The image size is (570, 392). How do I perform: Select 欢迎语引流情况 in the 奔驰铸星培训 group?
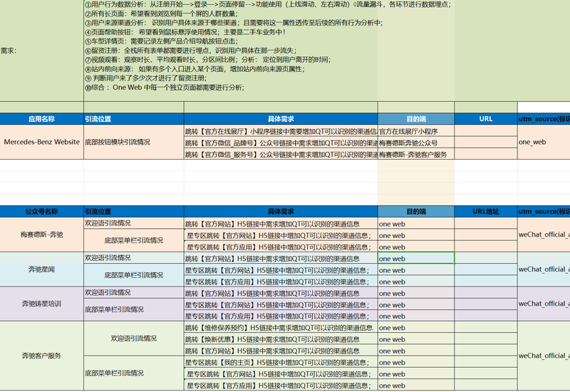[134, 293]
